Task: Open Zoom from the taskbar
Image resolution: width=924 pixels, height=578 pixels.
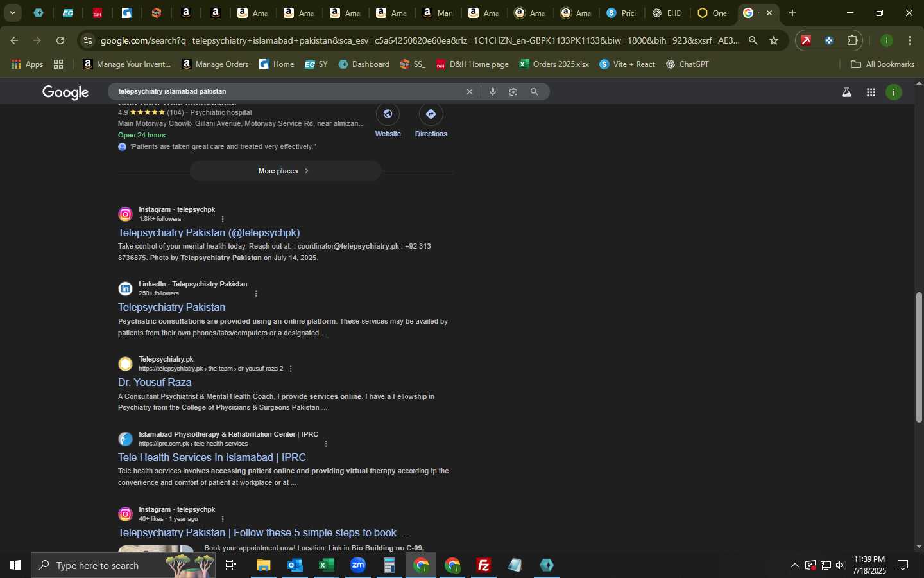Action: click(x=357, y=565)
